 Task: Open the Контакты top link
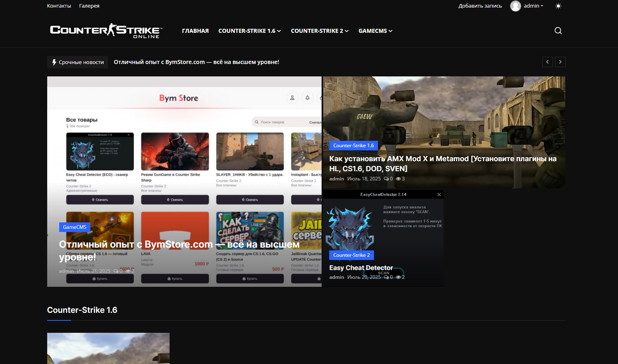coord(59,6)
